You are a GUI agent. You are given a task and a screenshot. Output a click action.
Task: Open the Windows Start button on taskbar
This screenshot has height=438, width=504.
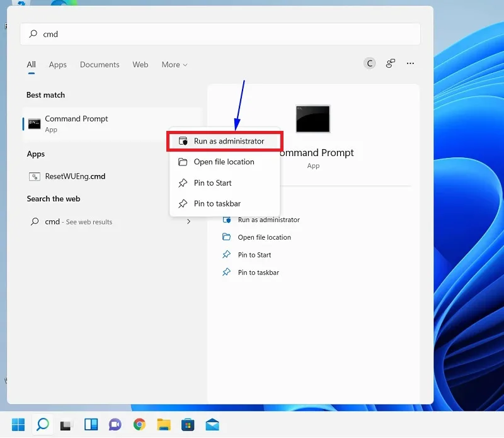(18, 425)
